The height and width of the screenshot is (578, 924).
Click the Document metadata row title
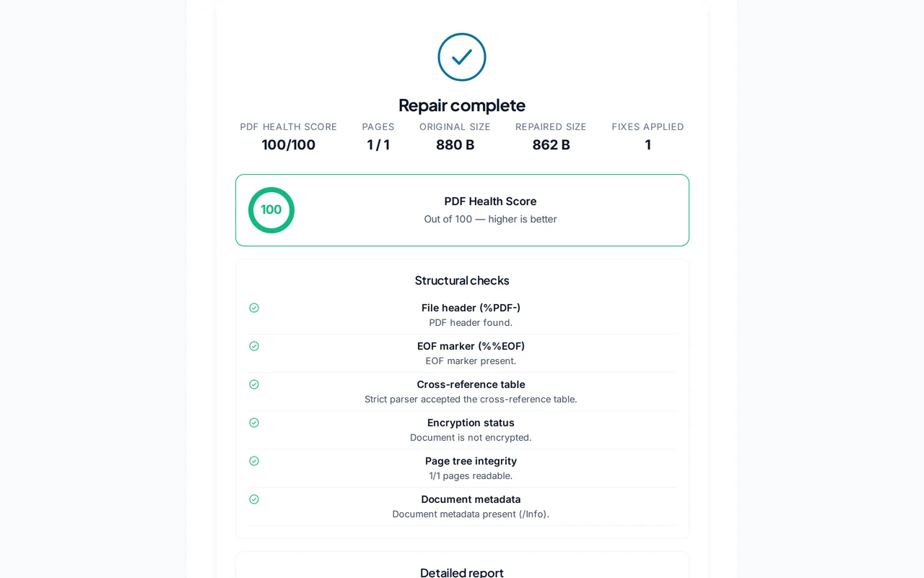[471, 499]
